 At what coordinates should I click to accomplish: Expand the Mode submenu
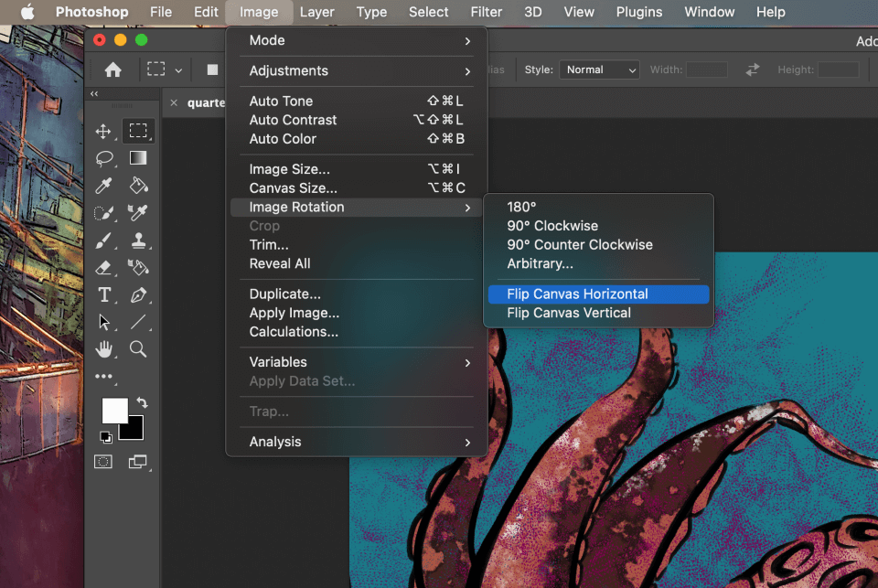tap(357, 40)
